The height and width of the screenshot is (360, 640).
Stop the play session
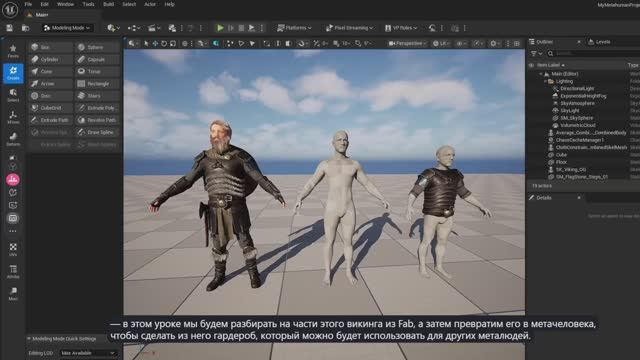241,28
